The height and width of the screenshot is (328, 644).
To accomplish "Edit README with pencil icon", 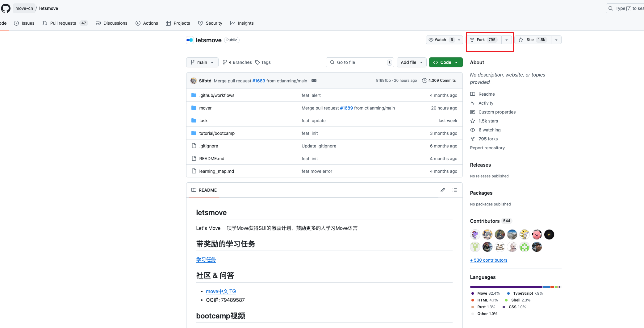I will pos(443,190).
